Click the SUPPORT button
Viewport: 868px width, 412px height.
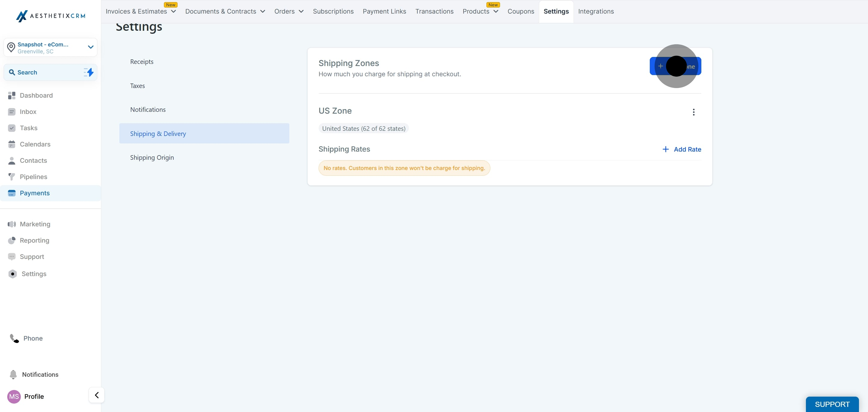pos(832,404)
